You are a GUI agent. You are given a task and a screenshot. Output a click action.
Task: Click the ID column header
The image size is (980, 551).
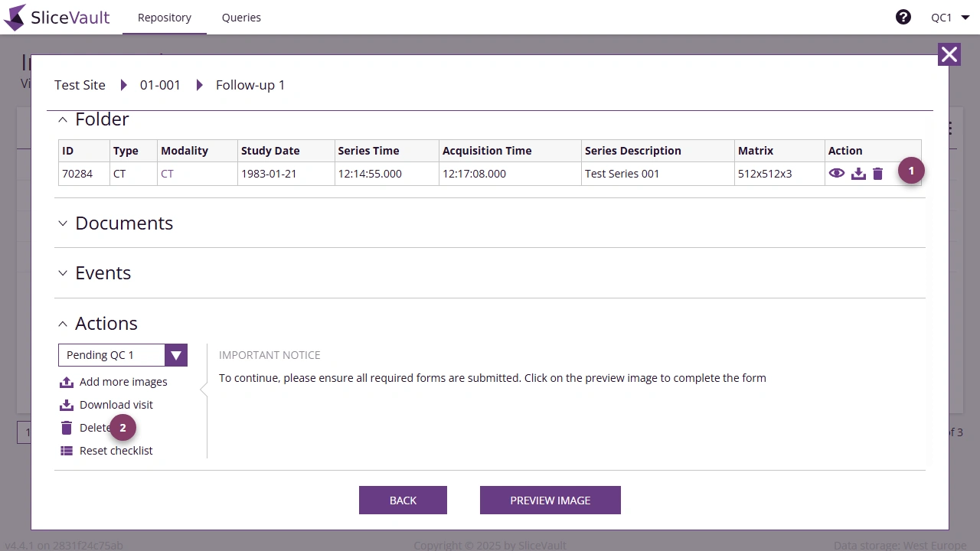[84, 151]
